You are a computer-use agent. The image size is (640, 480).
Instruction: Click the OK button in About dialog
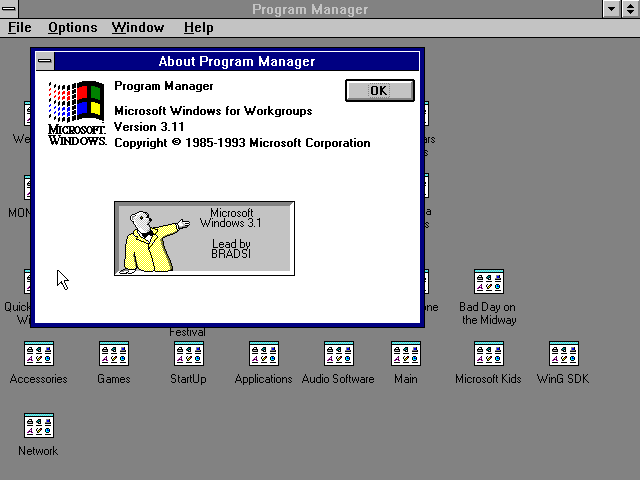click(x=380, y=90)
